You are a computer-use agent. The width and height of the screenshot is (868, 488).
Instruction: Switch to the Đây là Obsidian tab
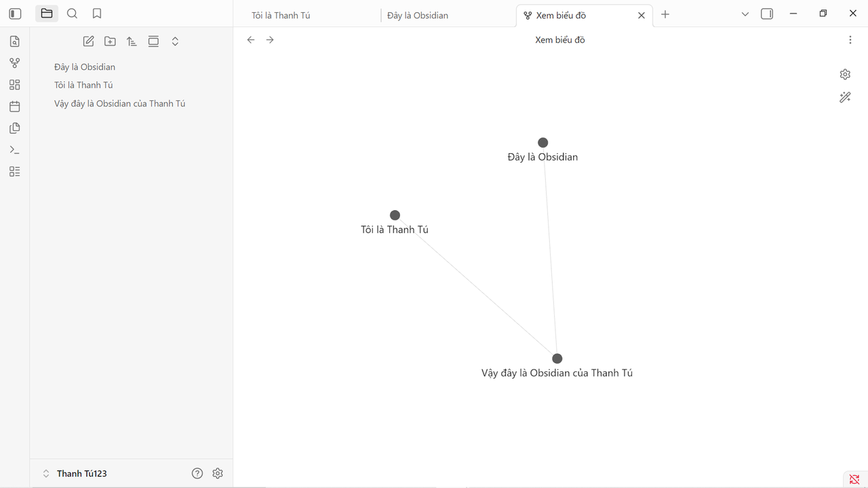tap(418, 15)
